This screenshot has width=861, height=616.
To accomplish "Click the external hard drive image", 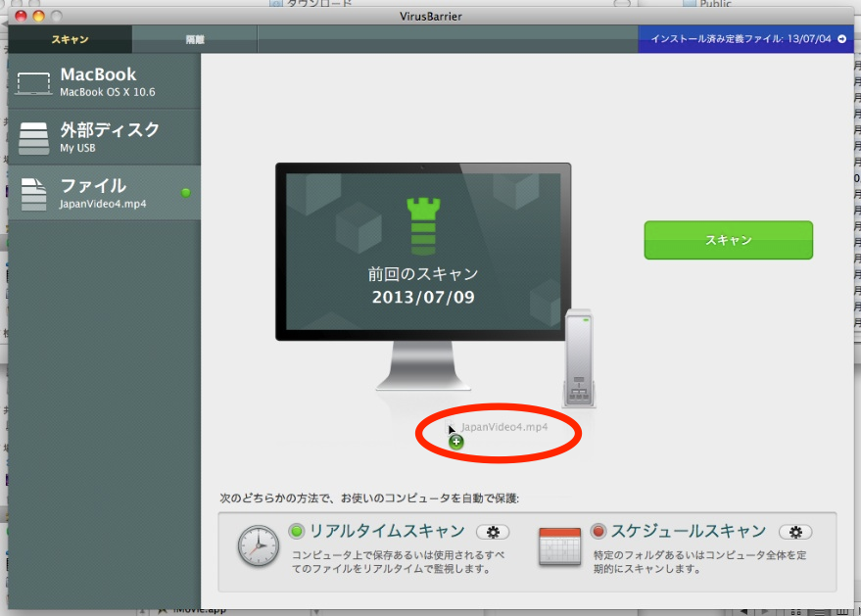I will (x=579, y=358).
